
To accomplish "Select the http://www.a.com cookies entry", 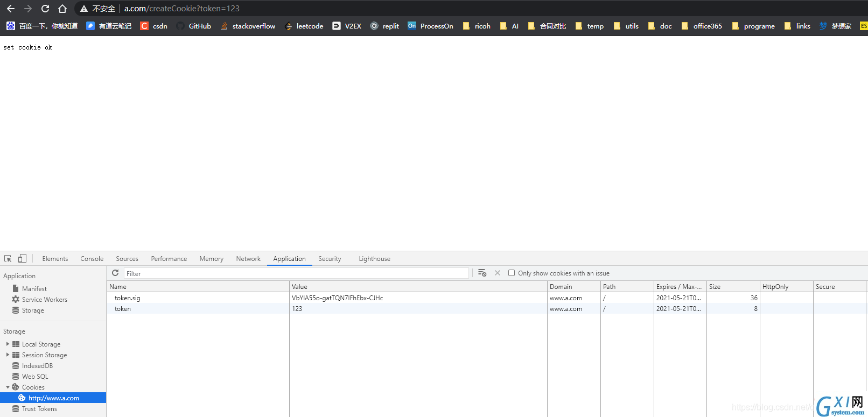I will 53,398.
